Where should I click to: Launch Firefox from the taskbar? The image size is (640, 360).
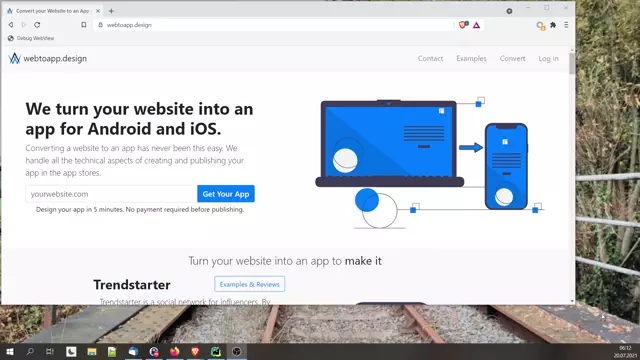175,351
